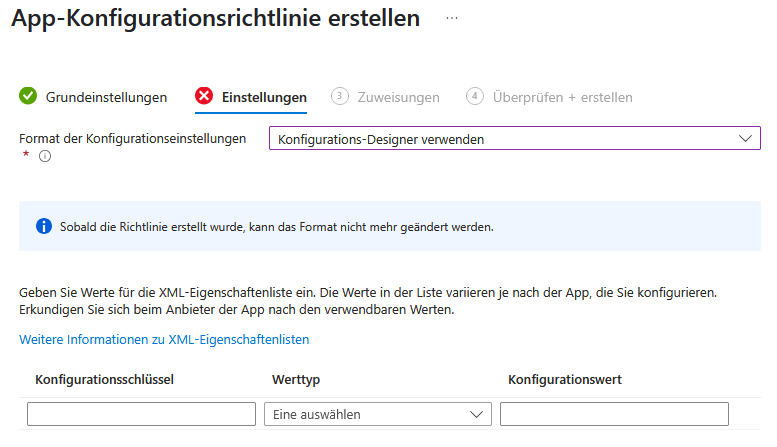This screenshot has height=447, width=777.
Task: Click the Werttyp column header
Action: (x=296, y=380)
